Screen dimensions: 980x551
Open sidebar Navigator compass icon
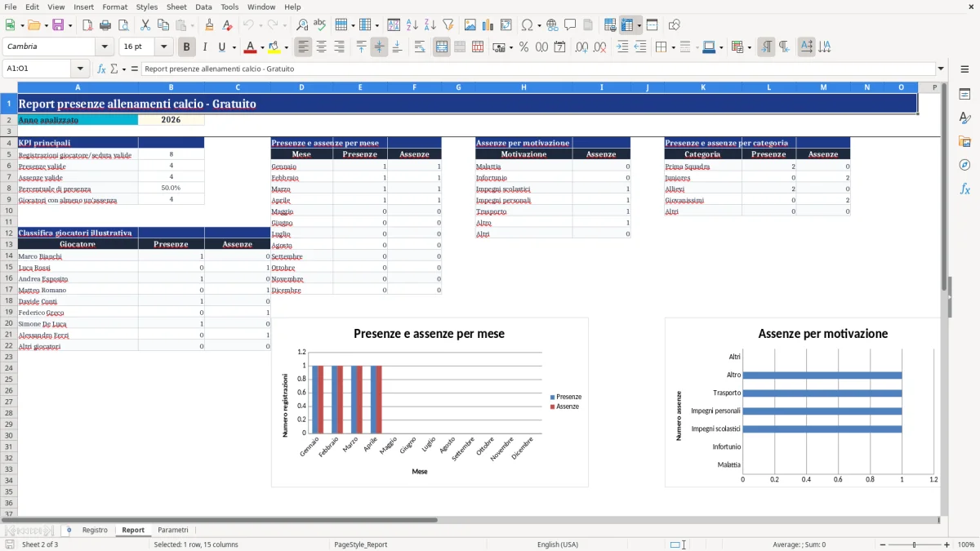click(964, 166)
